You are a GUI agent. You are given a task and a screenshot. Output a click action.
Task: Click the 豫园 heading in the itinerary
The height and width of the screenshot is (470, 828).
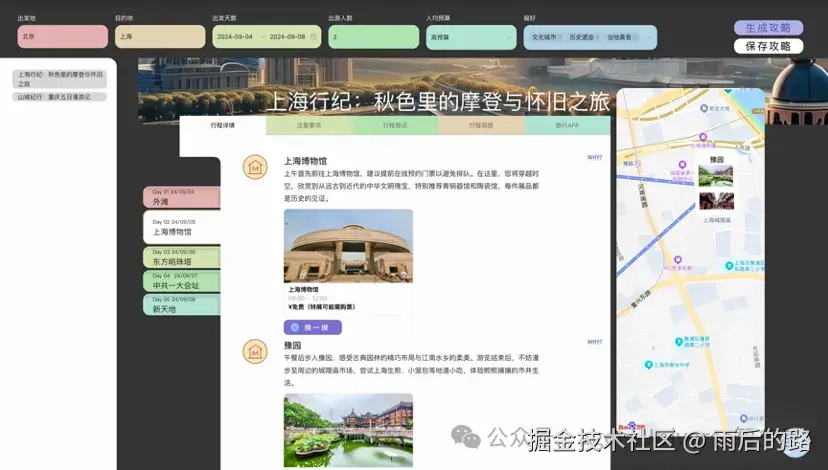coord(293,345)
